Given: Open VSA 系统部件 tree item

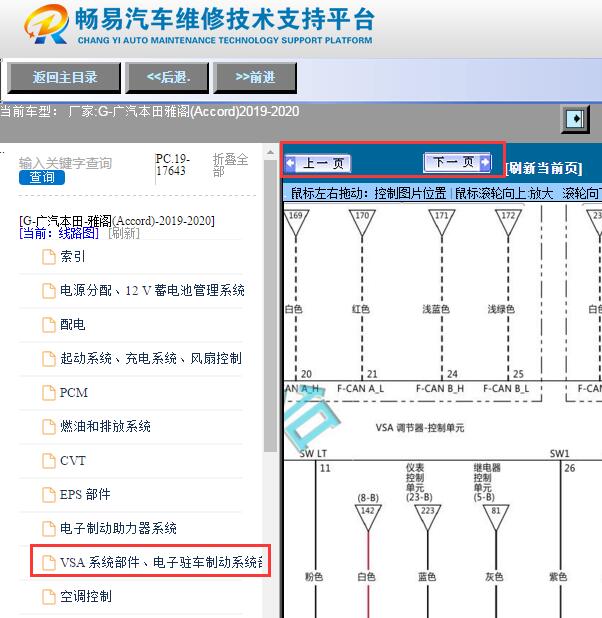Looking at the screenshot, I should [160, 563].
